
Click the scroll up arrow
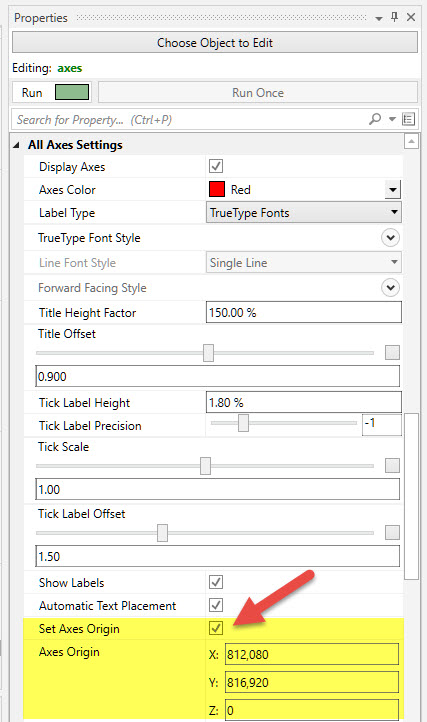point(411,141)
